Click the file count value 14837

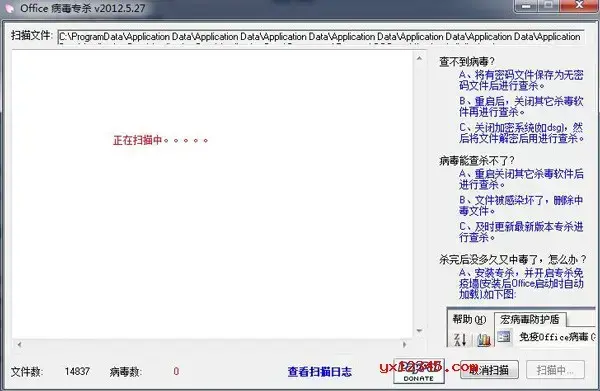tap(77, 371)
